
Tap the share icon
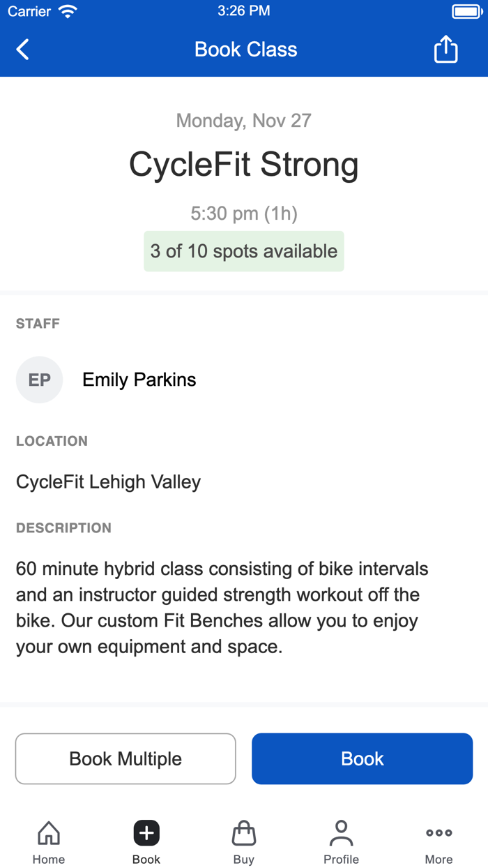[445, 49]
